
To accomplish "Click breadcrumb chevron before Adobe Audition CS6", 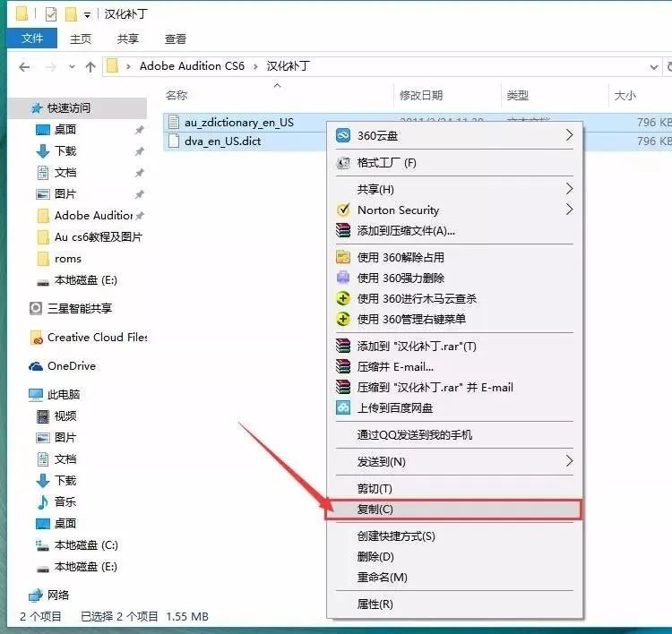I will point(128,67).
